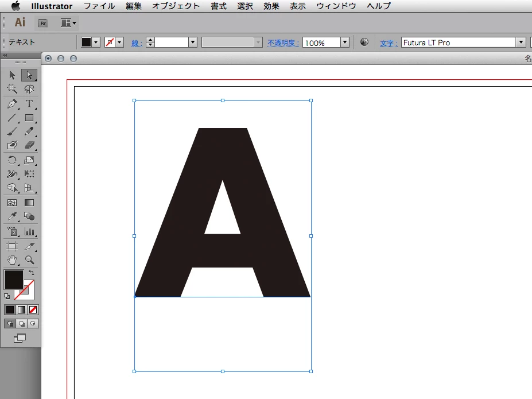Open opacity 100% dropdown arrow
The width and height of the screenshot is (532, 399).
[345, 42]
